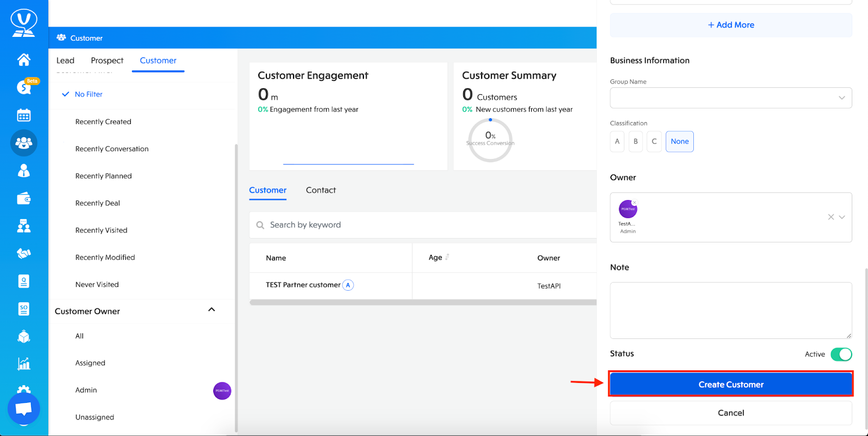This screenshot has height=436, width=868.
Task: Open the settings gear icon in sidebar
Action: pos(24,389)
